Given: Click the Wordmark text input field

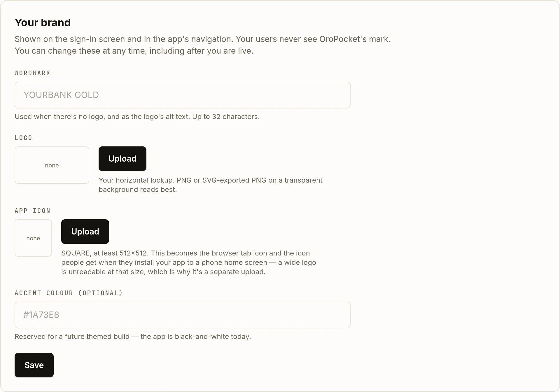Looking at the screenshot, I should [x=182, y=95].
